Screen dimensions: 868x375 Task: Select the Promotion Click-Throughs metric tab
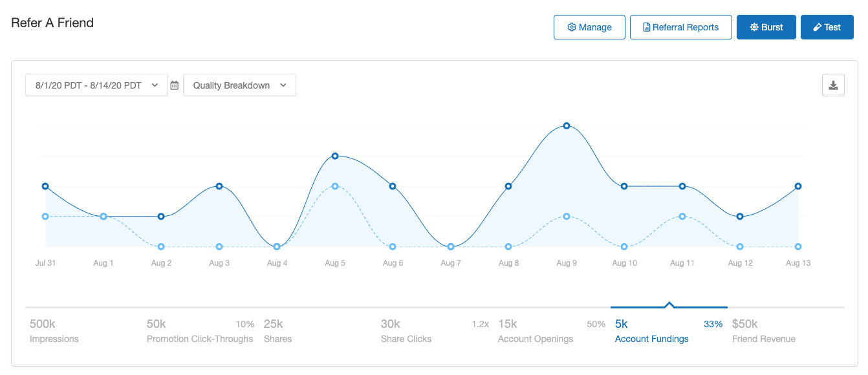pyautogui.click(x=200, y=330)
